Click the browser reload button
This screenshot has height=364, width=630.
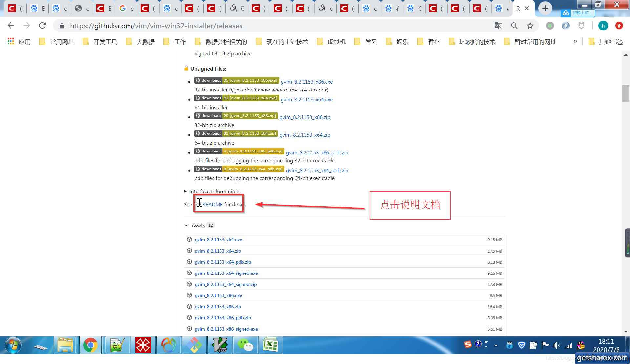click(42, 26)
